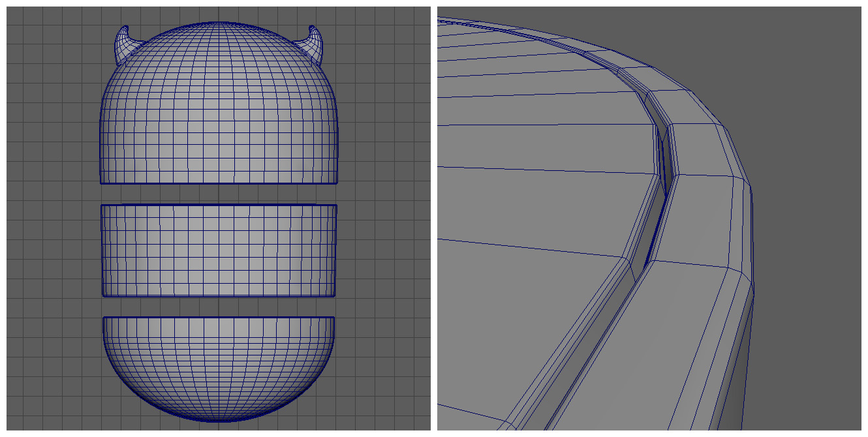
Task: Click the bottom rim edge of the head piece
Action: pyautogui.click(x=219, y=183)
